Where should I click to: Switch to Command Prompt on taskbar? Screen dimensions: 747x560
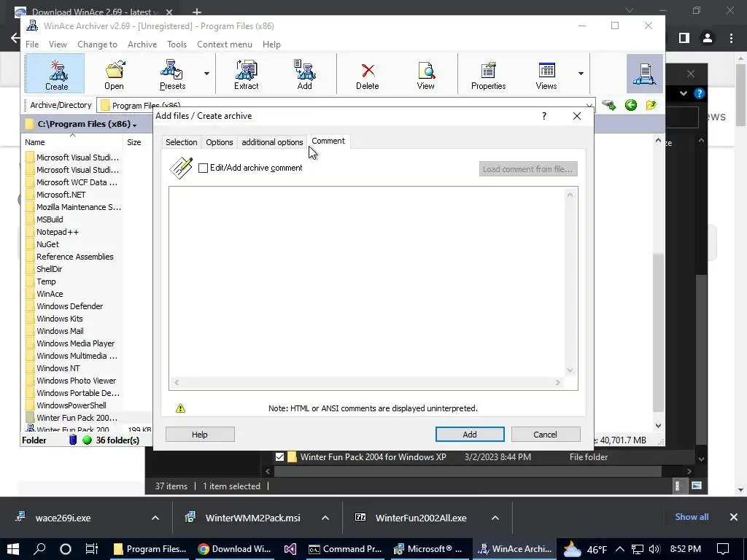tap(345, 549)
